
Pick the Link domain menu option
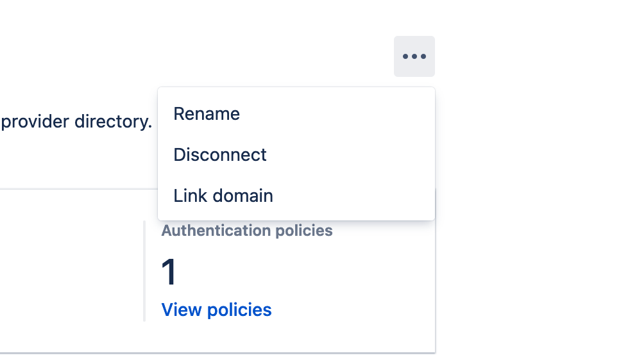click(x=223, y=195)
